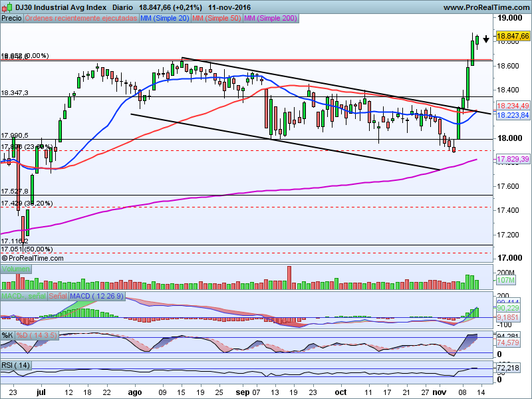Click the 18.400 price axis label
The width and height of the screenshot is (532, 399).
click(508, 90)
